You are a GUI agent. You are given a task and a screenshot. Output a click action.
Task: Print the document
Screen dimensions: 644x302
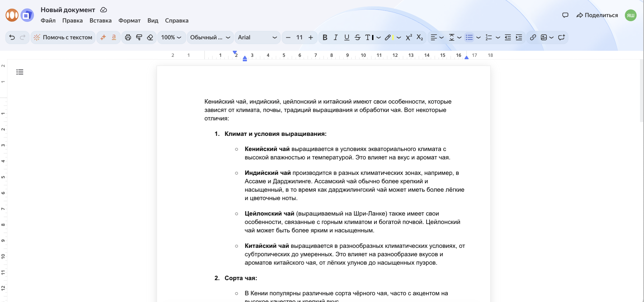tap(128, 37)
